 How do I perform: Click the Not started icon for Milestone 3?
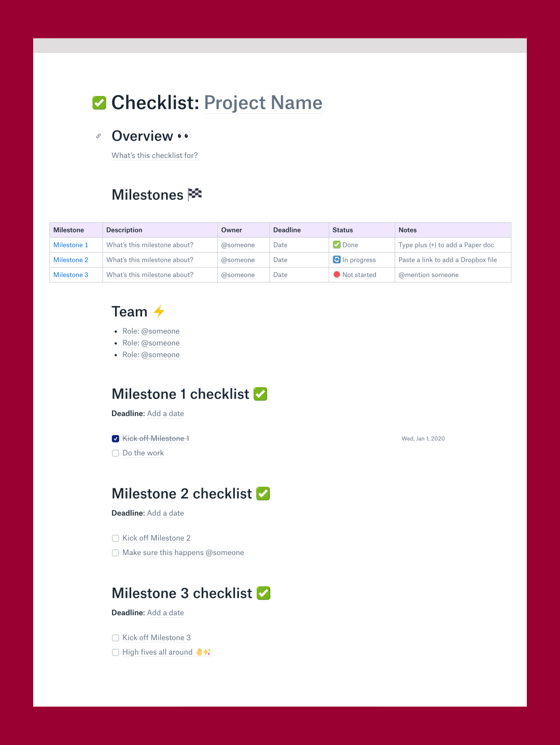[x=337, y=274]
